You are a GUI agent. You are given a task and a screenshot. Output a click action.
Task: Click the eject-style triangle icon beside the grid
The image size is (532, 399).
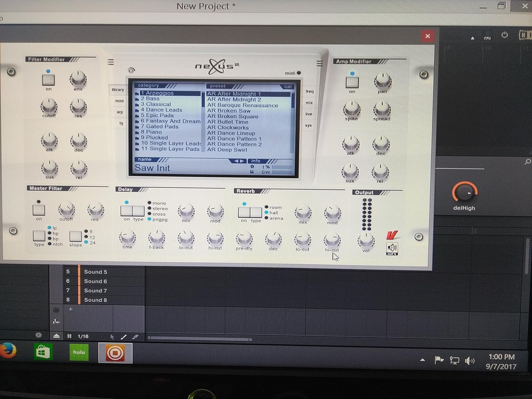(56, 336)
